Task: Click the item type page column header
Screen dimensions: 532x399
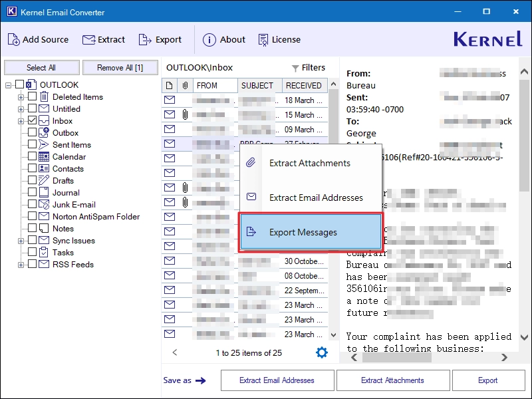Action: click(170, 86)
